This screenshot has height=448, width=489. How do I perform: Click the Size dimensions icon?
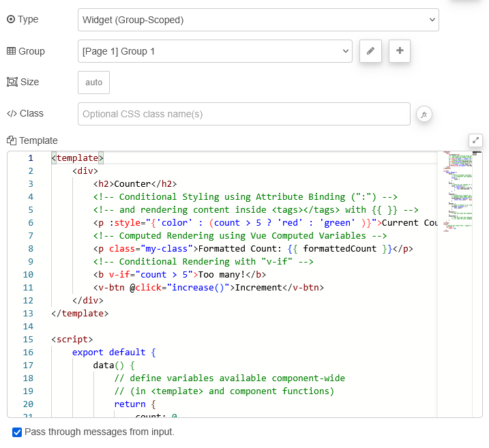pos(12,83)
